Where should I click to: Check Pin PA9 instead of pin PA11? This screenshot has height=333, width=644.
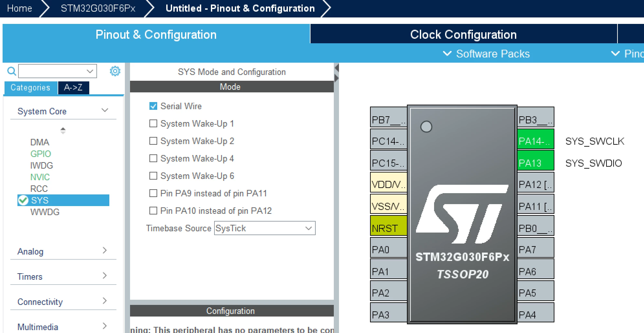click(x=153, y=193)
